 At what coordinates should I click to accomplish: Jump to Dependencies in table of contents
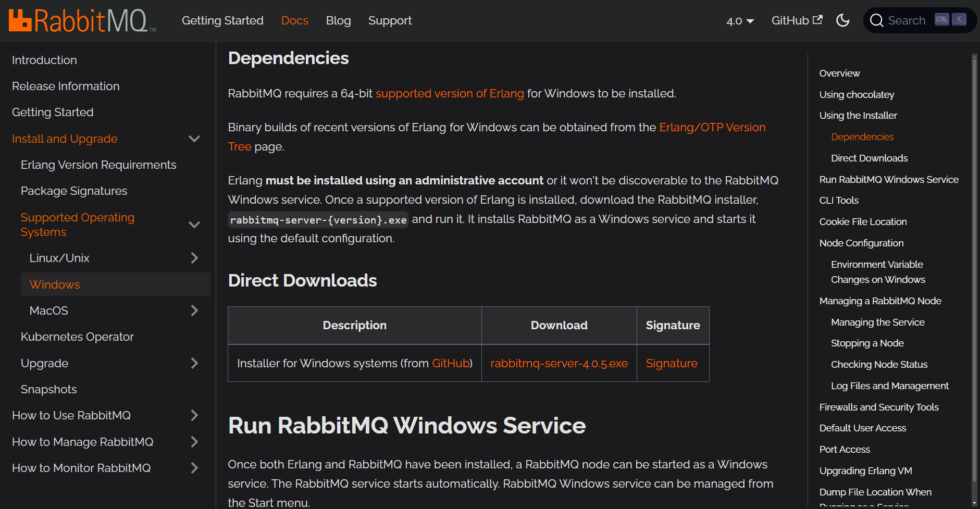(x=862, y=136)
